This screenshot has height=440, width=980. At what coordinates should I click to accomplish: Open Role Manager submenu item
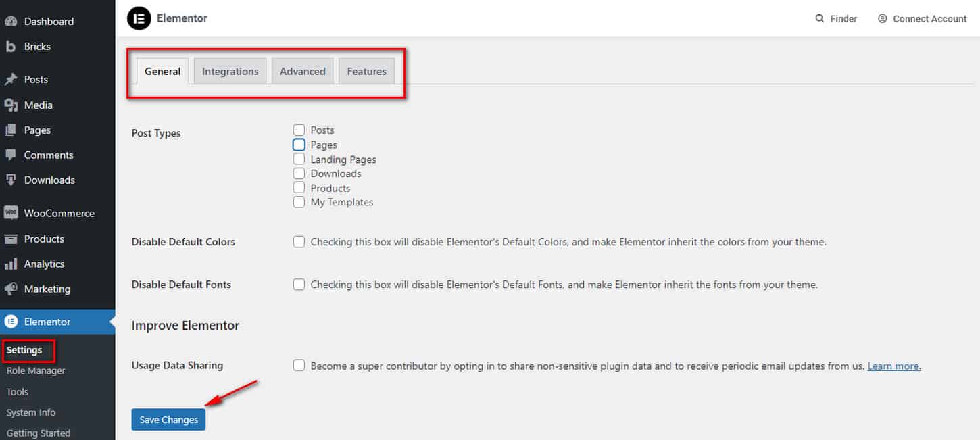[36, 370]
